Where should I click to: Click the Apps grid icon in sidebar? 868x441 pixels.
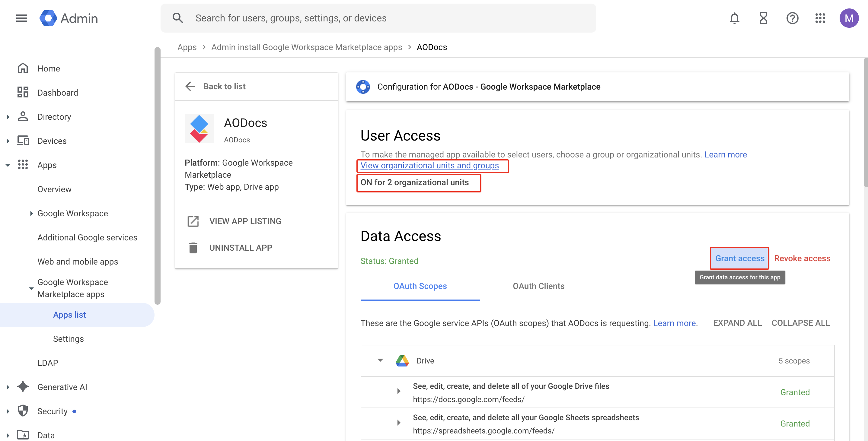23,165
